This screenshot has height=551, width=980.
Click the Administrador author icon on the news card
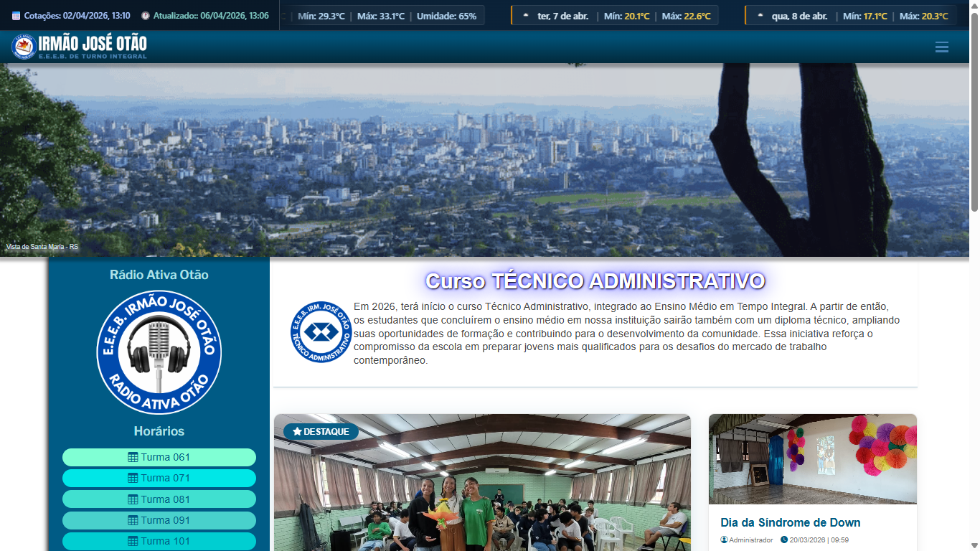tap(725, 540)
